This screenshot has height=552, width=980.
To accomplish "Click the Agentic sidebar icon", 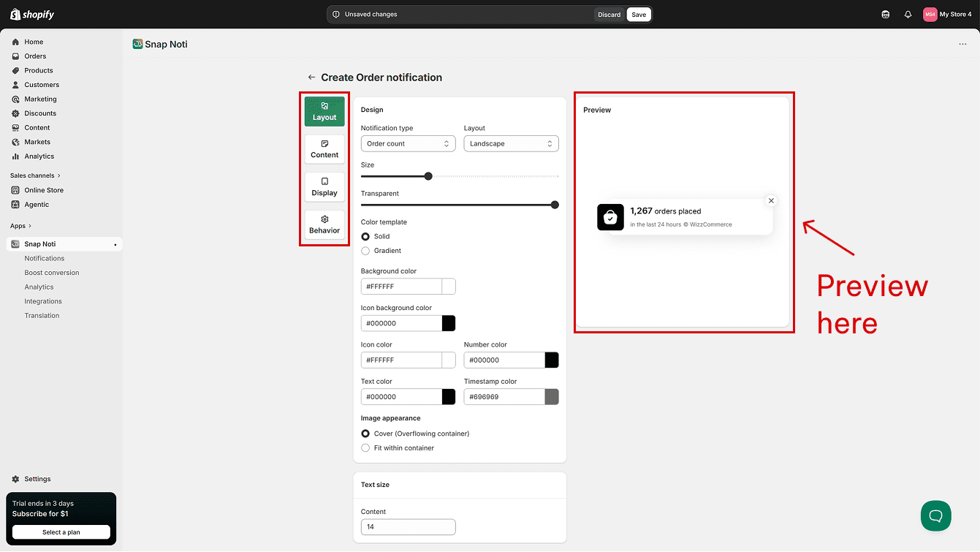I will (x=15, y=205).
